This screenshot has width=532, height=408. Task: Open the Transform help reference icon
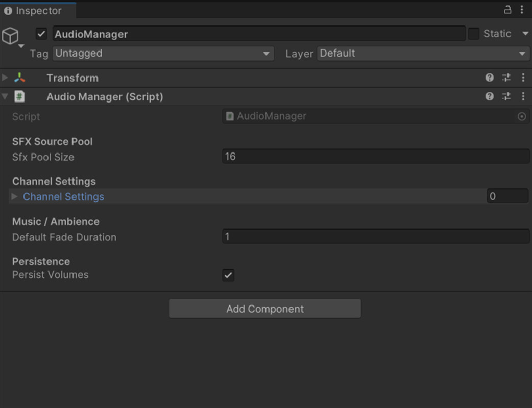tap(489, 78)
